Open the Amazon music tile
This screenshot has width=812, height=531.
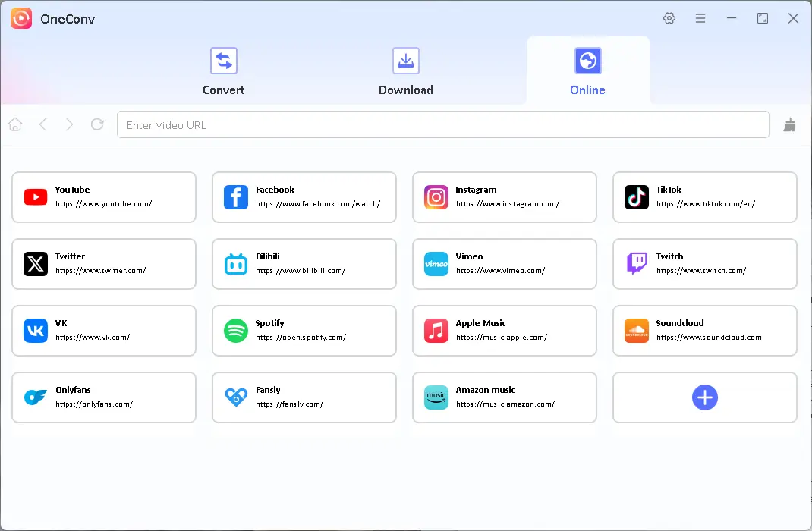tap(505, 397)
